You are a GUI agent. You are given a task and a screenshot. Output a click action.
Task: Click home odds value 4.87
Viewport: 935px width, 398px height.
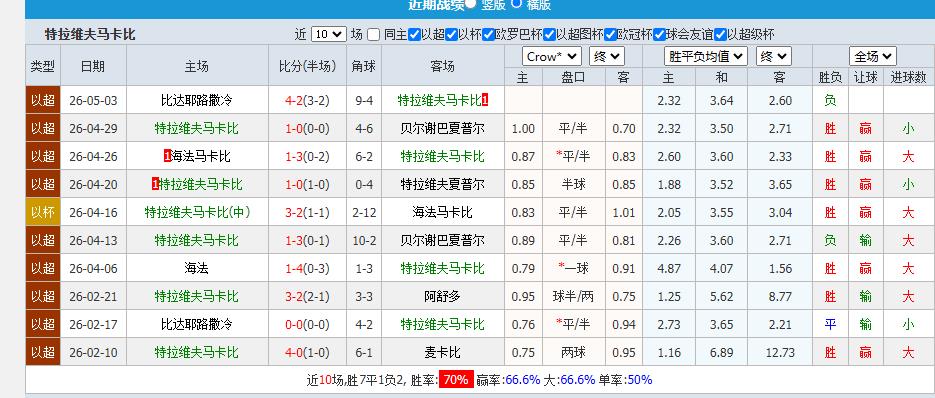(668, 269)
